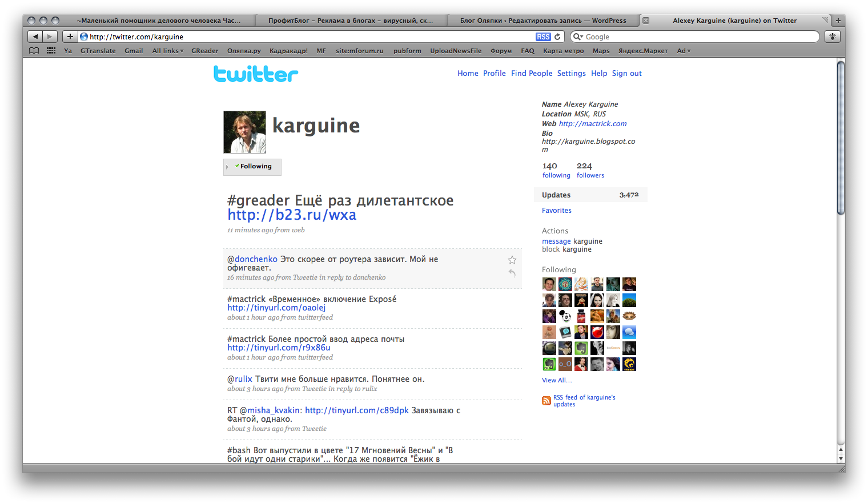Open the Ya bookmark
The width and height of the screenshot is (868, 504).
pos(68,51)
